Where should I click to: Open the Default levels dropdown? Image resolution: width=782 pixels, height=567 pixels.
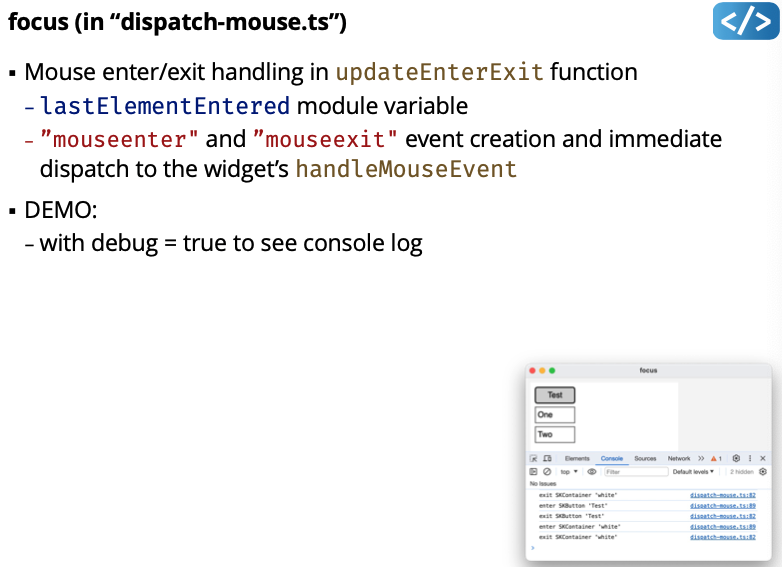[693, 471]
